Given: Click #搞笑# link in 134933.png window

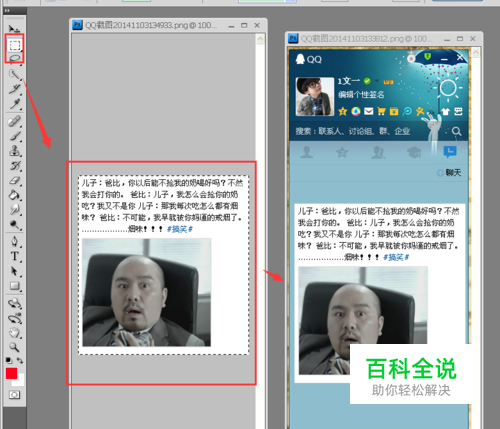Looking at the screenshot, I should pos(180,229).
